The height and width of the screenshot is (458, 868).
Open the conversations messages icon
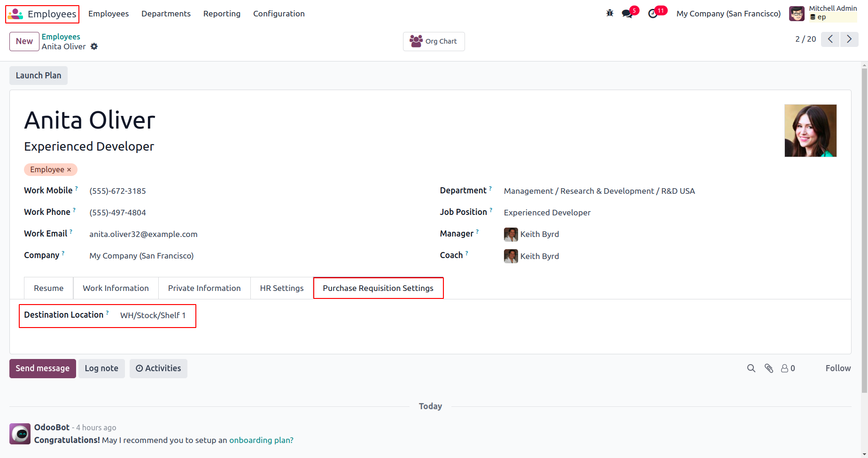tap(627, 14)
